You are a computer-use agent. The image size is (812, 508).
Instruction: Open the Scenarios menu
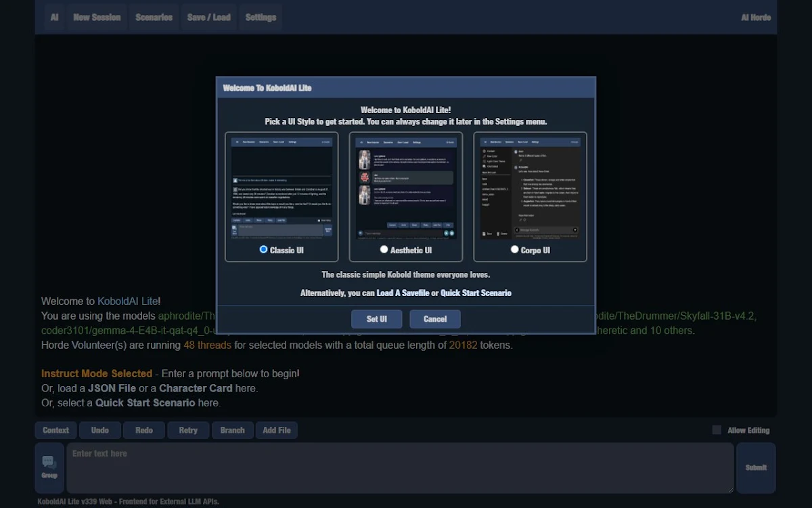tap(154, 17)
